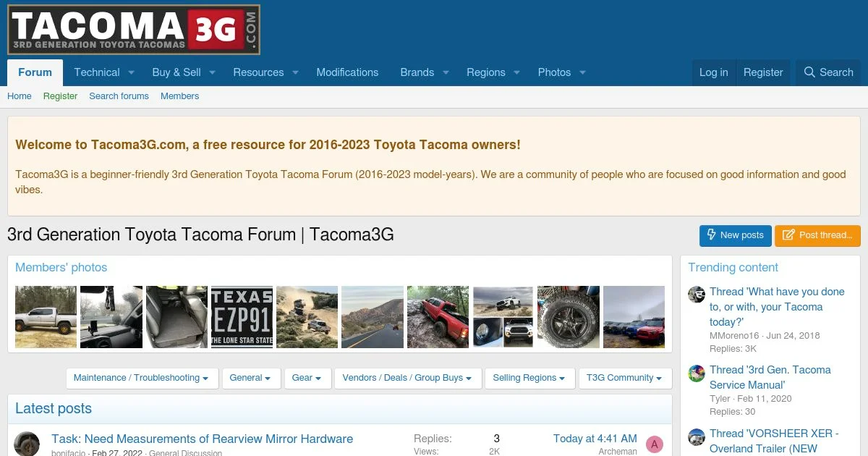Screen dimensions: 868x456
Task: Open the Resources section
Action: (258, 72)
